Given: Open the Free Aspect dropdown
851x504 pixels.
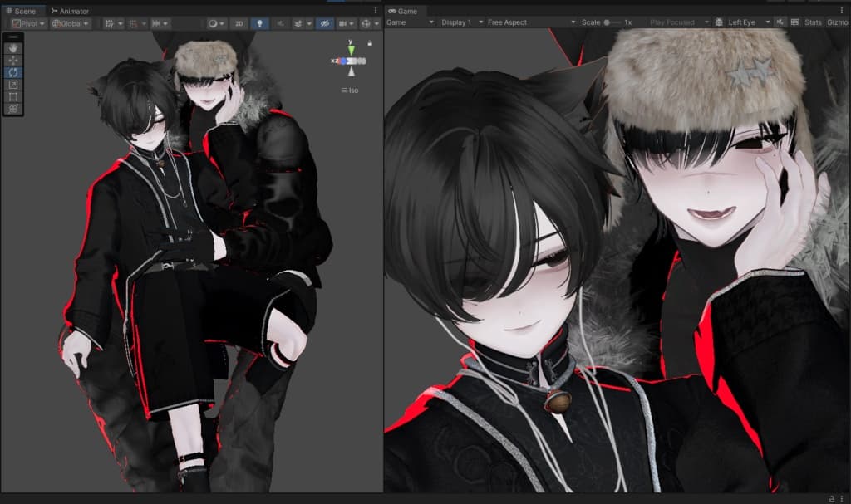Looking at the screenshot, I should [x=531, y=22].
